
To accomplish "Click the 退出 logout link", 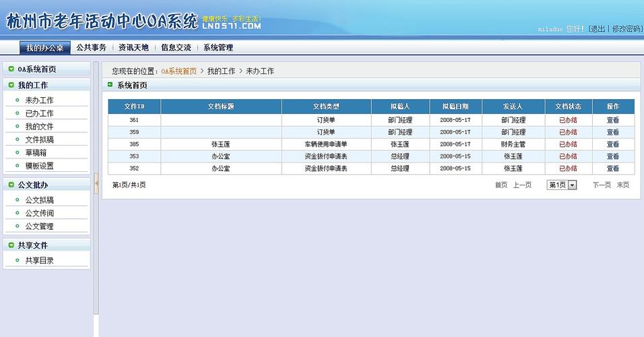I will 598,29.
